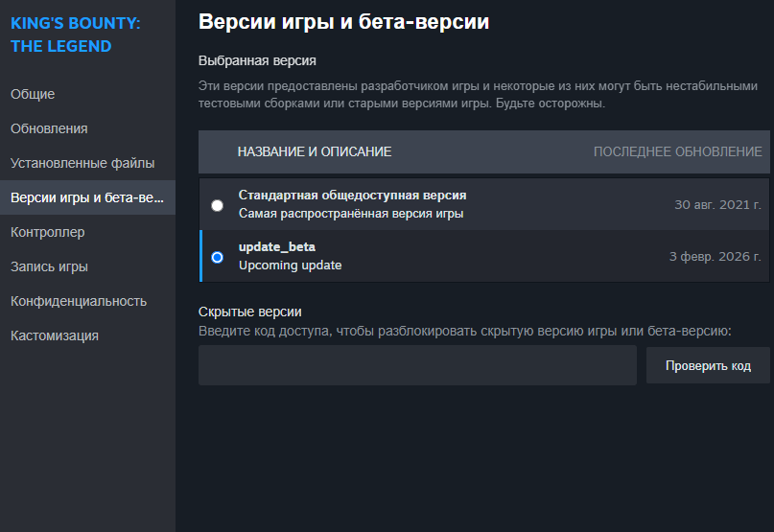Screen dimensions: 774x532
Task: Go to the Кастомизация section
Action: [x=87, y=335]
